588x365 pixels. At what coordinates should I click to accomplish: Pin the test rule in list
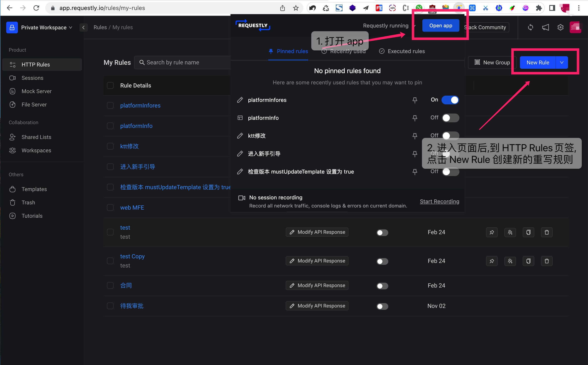tap(492, 232)
